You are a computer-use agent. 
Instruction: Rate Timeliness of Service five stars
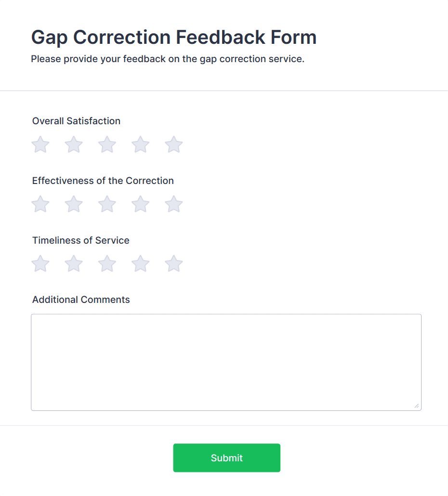click(x=173, y=263)
